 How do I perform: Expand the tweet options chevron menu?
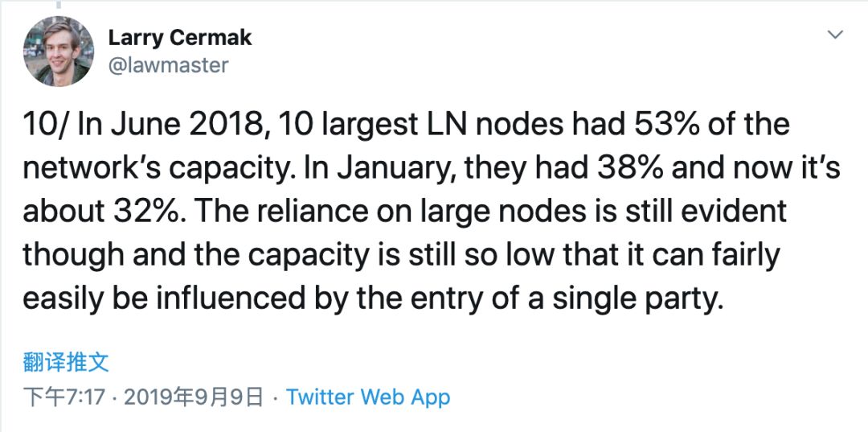click(835, 35)
